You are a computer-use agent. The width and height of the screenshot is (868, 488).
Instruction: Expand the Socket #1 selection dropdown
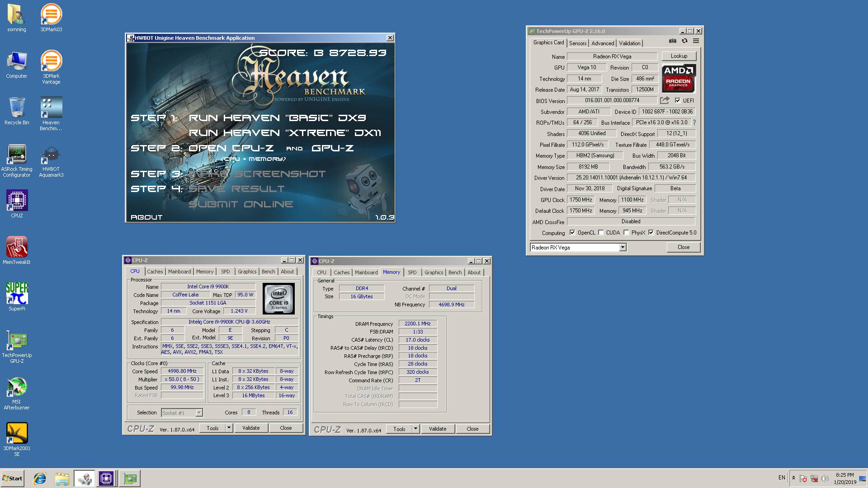199,413
